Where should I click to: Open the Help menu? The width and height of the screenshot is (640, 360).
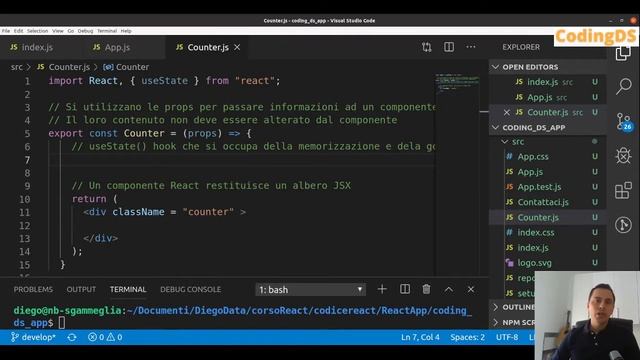tap(126, 31)
